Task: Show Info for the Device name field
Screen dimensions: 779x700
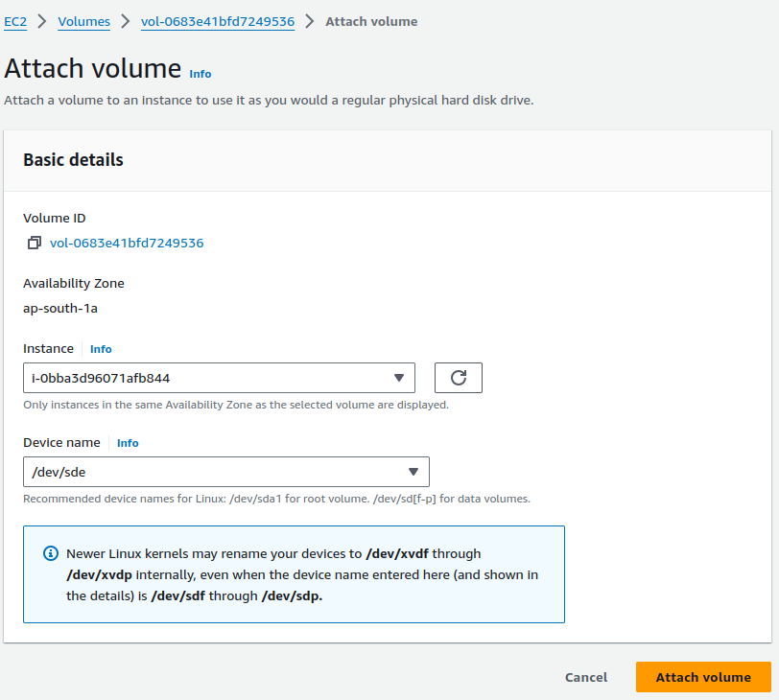Action: click(128, 443)
